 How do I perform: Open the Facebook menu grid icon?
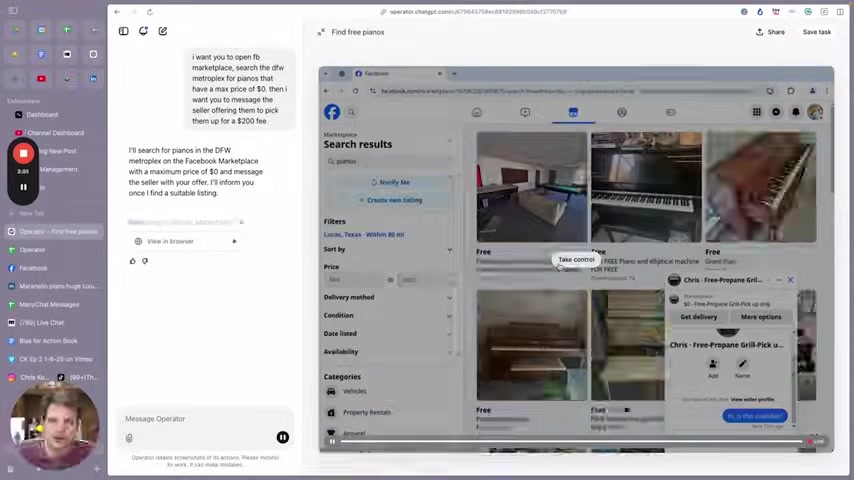757,112
